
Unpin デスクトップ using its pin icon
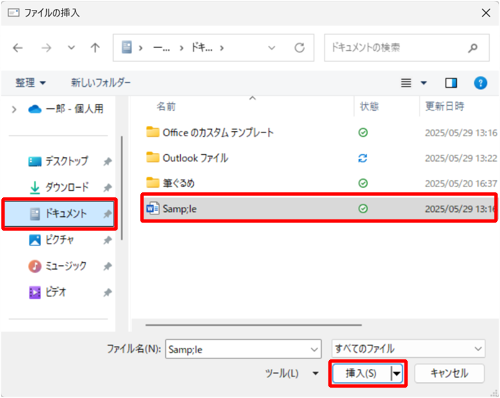(107, 162)
